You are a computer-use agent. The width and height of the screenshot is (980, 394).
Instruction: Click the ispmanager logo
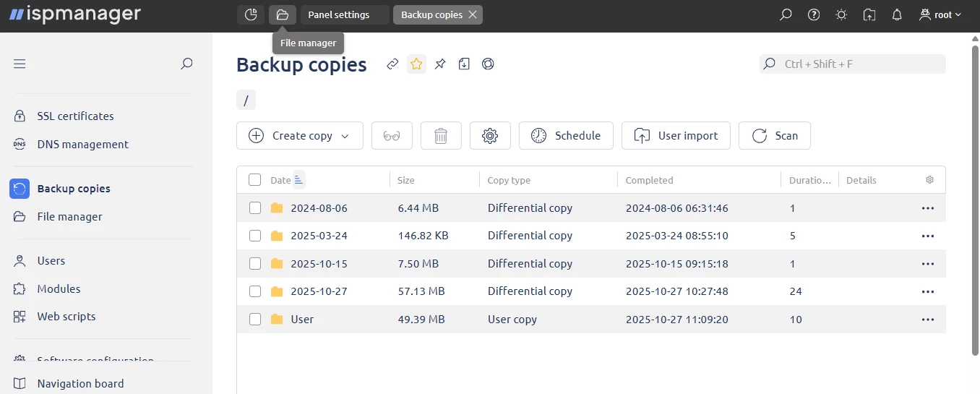coord(75,14)
